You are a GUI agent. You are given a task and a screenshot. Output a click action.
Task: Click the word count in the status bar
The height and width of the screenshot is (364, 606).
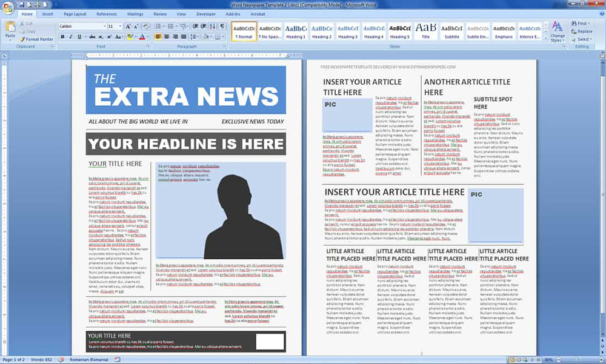(41, 360)
